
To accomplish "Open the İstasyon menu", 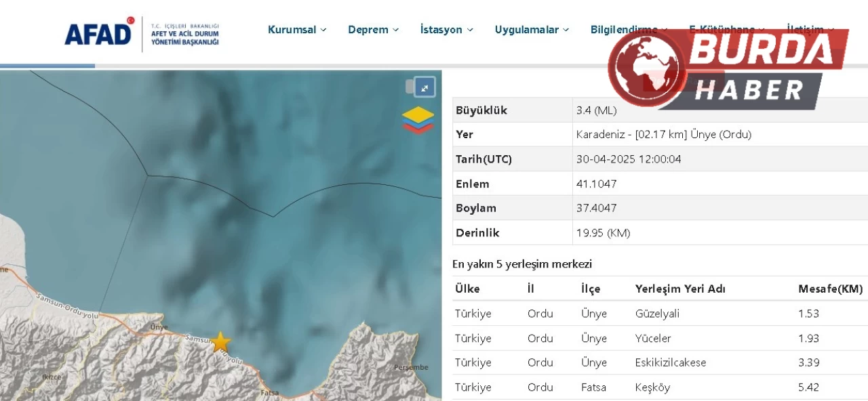I will tap(446, 30).
